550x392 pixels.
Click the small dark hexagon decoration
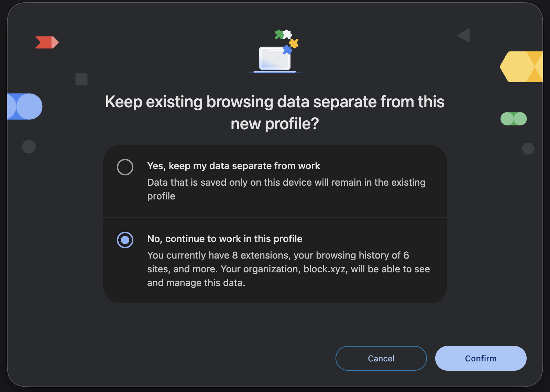[x=528, y=149]
